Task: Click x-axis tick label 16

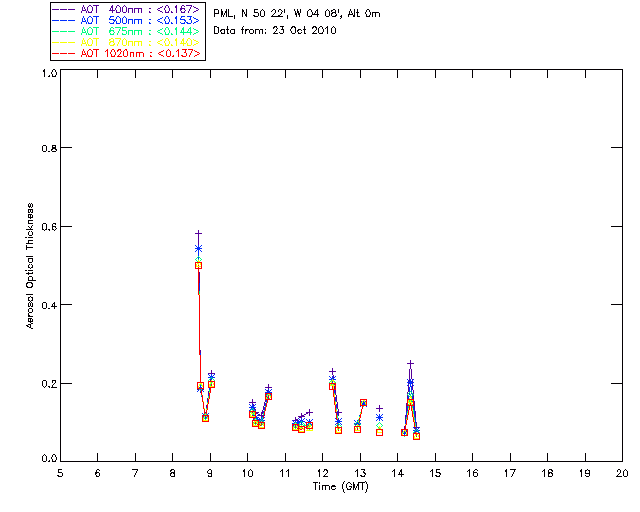Action: (473, 473)
